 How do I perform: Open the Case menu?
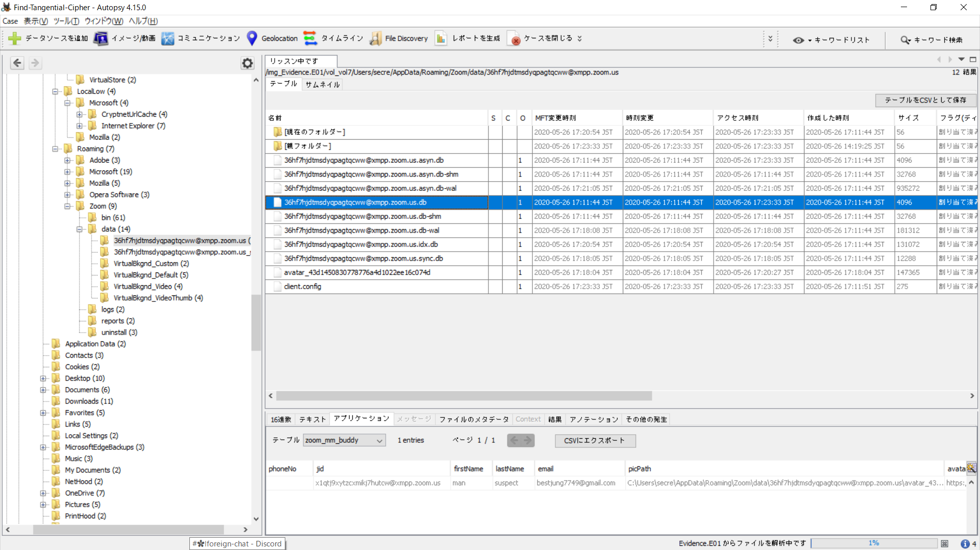[x=10, y=21]
